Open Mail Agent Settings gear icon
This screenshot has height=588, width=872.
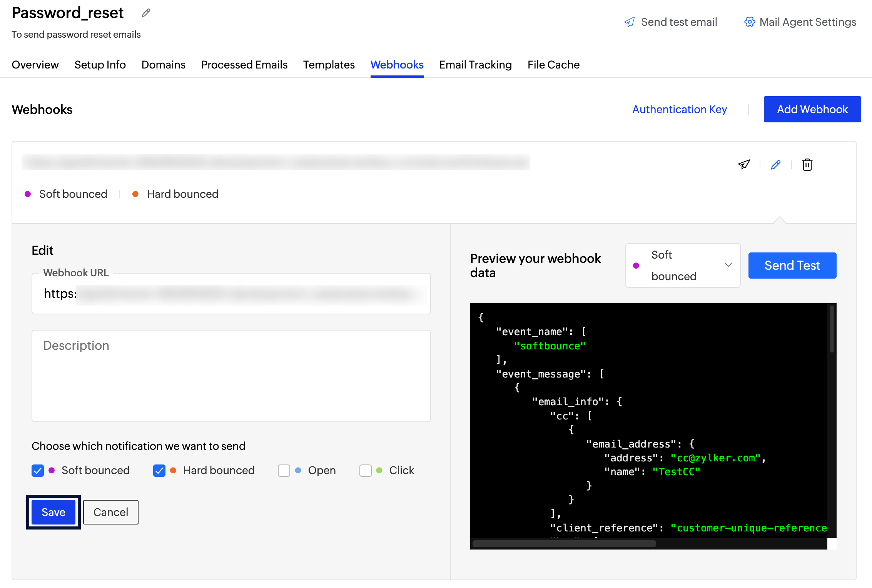point(749,22)
